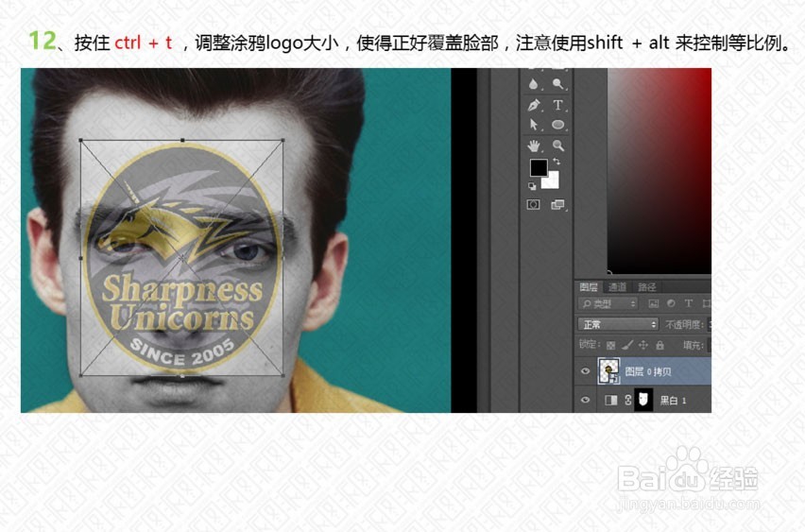Click top-left transform handle on logo
805x532 pixels.
[80, 140]
